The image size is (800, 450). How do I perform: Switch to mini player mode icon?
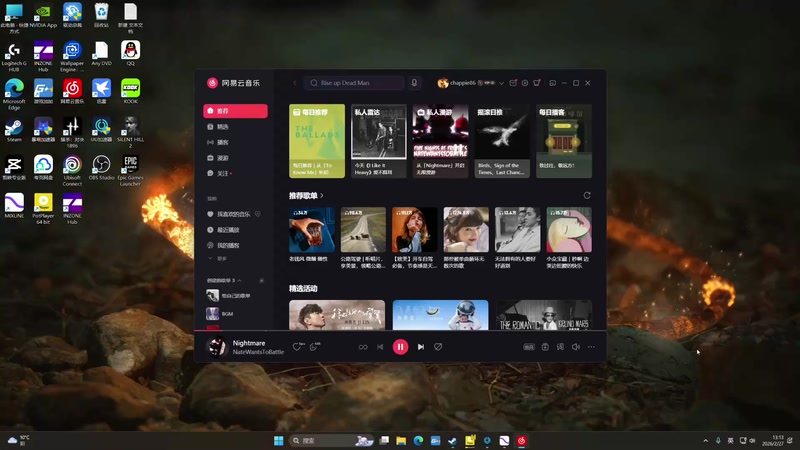point(553,83)
